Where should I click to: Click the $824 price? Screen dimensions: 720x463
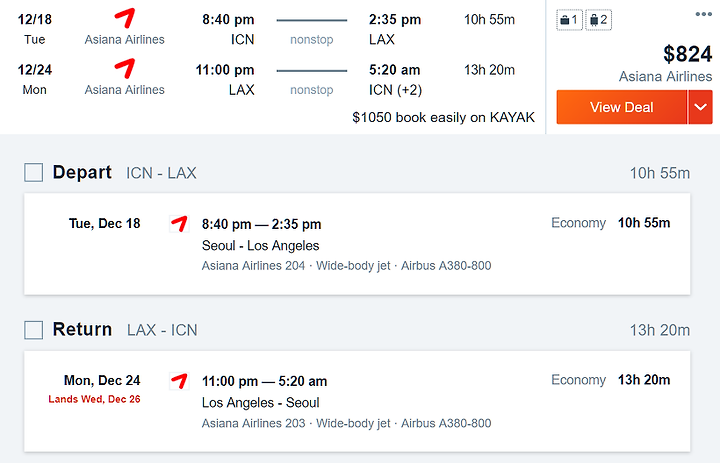[x=687, y=54]
